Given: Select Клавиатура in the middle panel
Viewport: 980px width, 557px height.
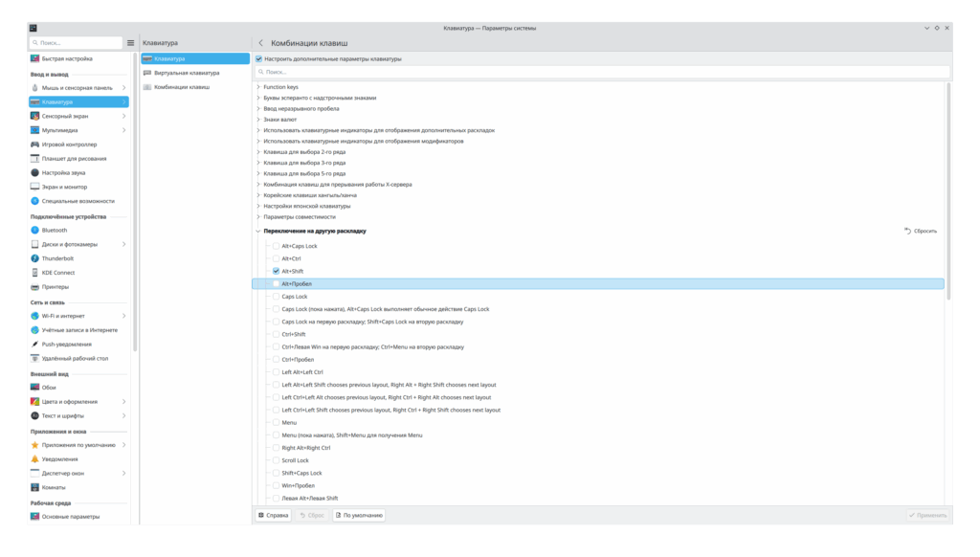Looking at the screenshot, I should pos(195,58).
